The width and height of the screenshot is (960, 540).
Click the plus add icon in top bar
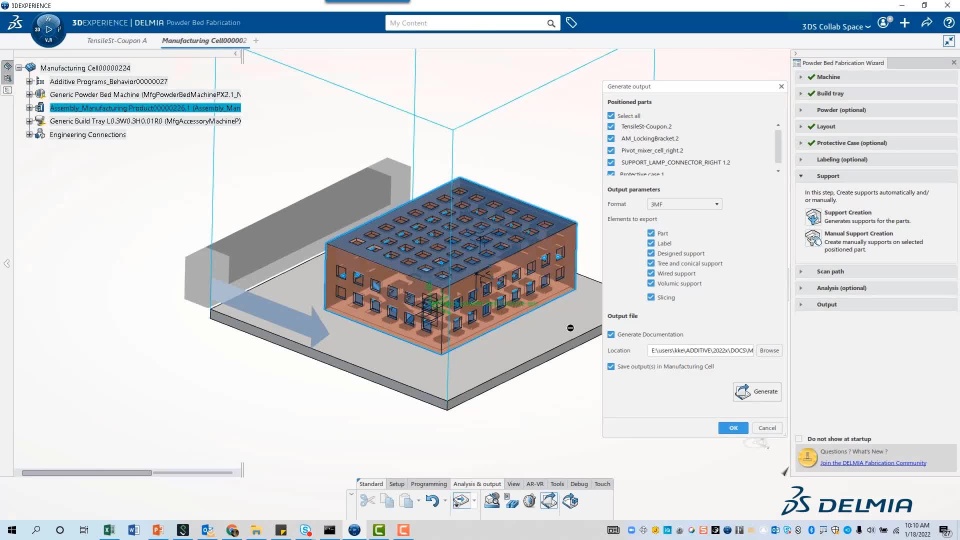point(905,23)
